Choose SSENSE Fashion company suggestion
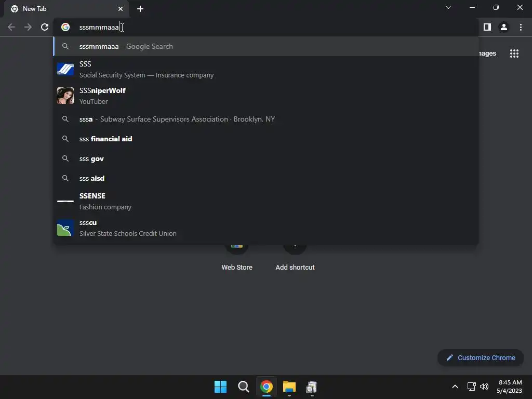 (x=266, y=201)
